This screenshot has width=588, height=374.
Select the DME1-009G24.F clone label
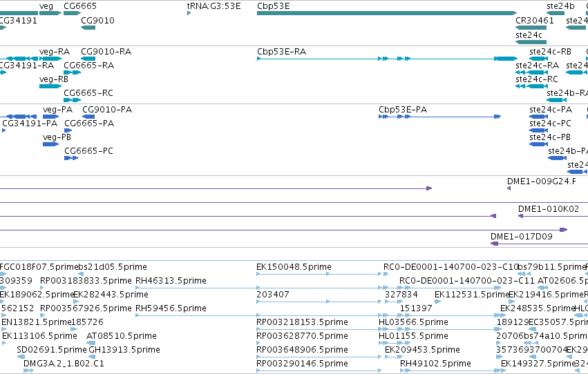click(x=542, y=181)
